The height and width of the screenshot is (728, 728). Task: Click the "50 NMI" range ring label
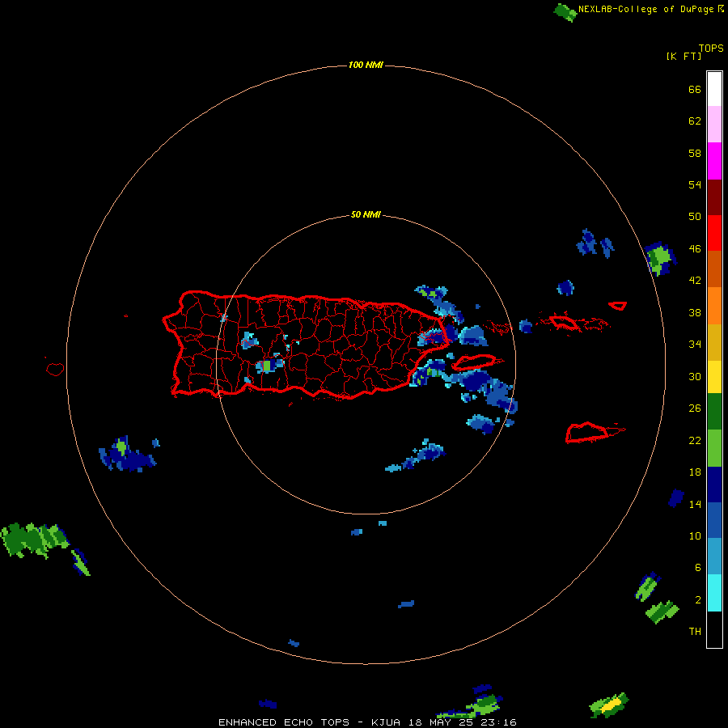(366, 214)
